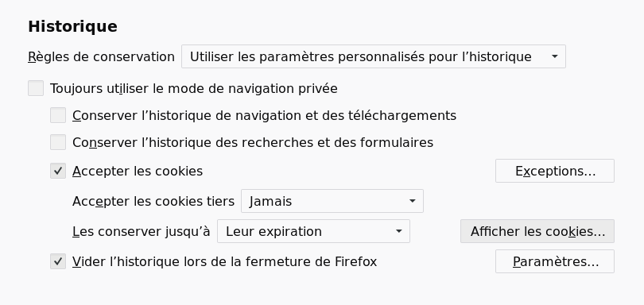Click the Toujours utiliser le mode privée label text
644x305 pixels.
pyautogui.click(x=194, y=89)
